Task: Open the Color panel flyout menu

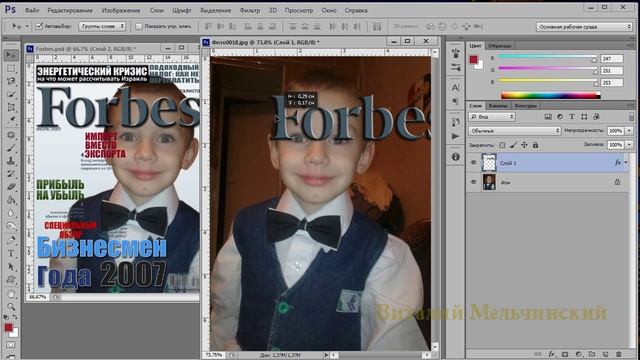Action: [x=630, y=45]
